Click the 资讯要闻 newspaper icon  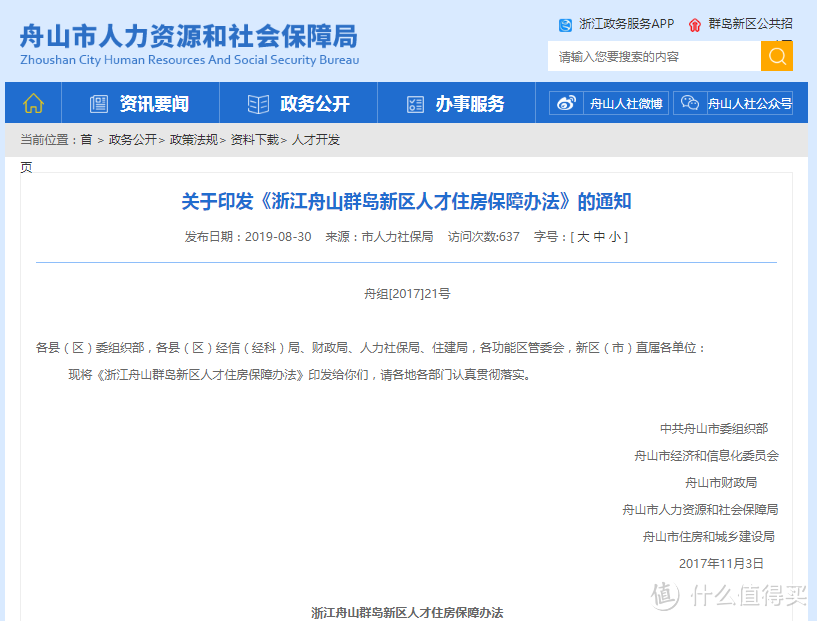[x=99, y=104]
